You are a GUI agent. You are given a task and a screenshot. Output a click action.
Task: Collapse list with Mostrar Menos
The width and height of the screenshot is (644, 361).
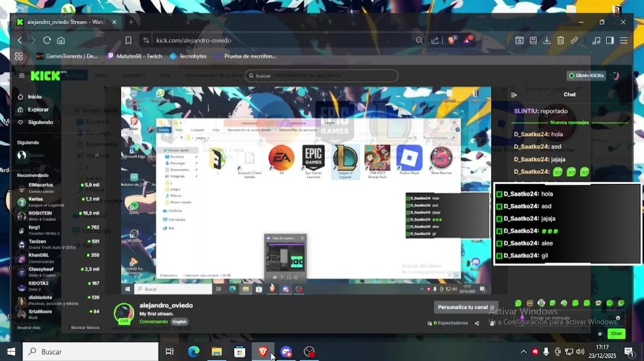[x=85, y=327]
